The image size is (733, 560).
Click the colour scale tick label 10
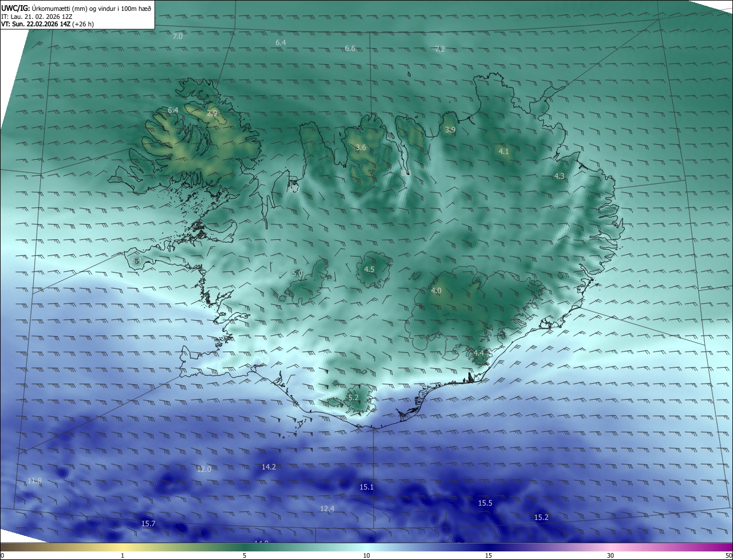pos(366,555)
